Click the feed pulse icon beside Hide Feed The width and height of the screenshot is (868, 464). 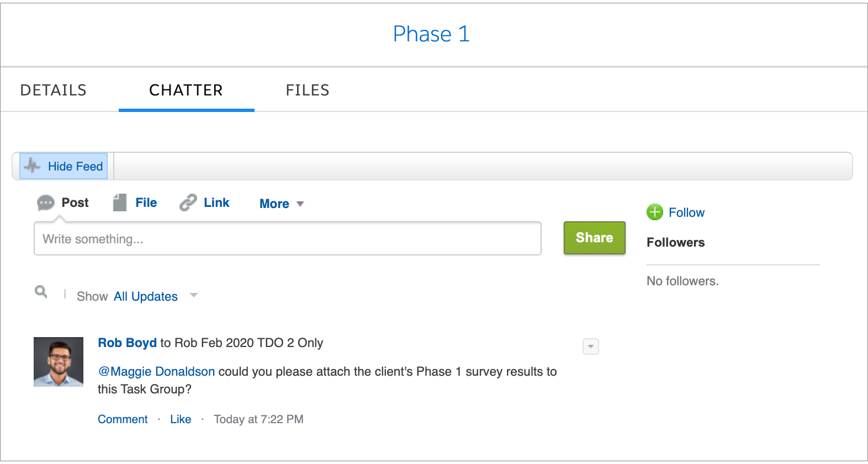pos(32,166)
